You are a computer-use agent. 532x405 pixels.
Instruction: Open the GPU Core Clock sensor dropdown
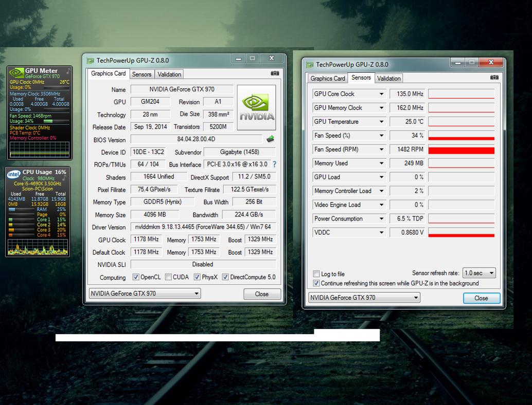click(x=381, y=94)
